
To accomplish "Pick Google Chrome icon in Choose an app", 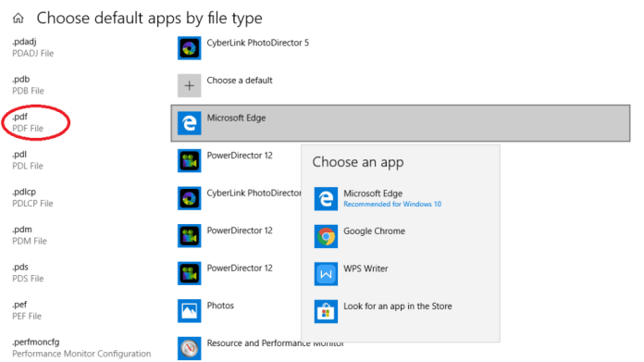I will (x=326, y=236).
